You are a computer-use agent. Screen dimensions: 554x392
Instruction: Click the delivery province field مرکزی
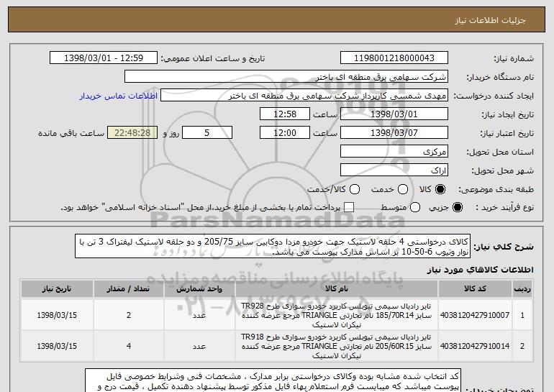click(x=394, y=152)
